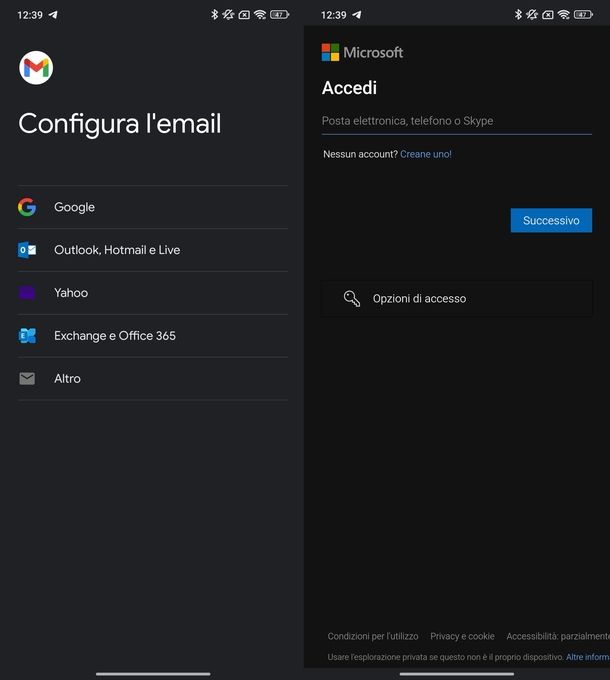Image resolution: width=610 pixels, height=680 pixels.
Task: Tap Bluetooth icon in right status bar
Action: 518,15
